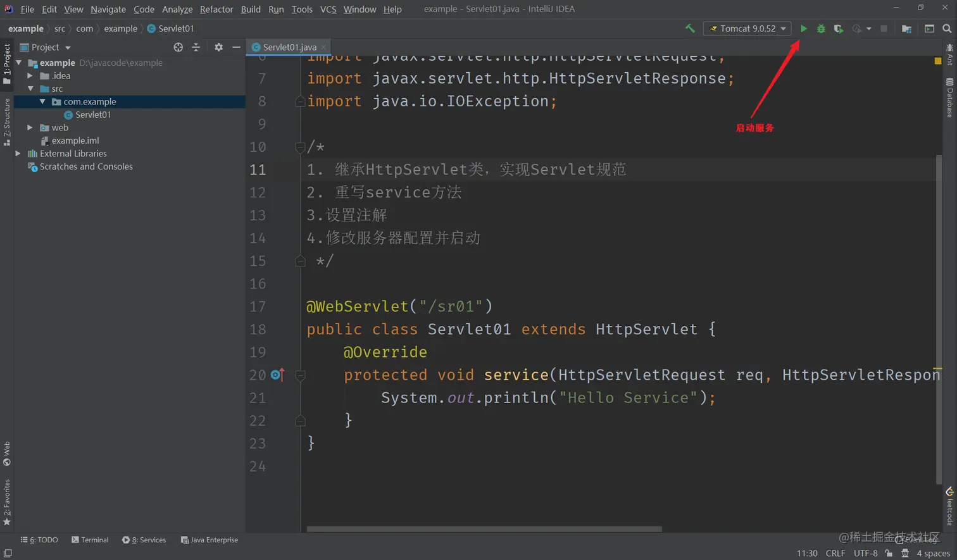
Task: Select Scratches and Consoles node
Action: tap(86, 166)
